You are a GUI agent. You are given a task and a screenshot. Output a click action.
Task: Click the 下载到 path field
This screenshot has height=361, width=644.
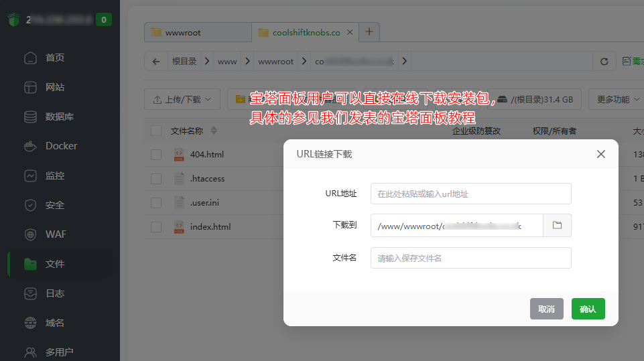[x=457, y=226]
